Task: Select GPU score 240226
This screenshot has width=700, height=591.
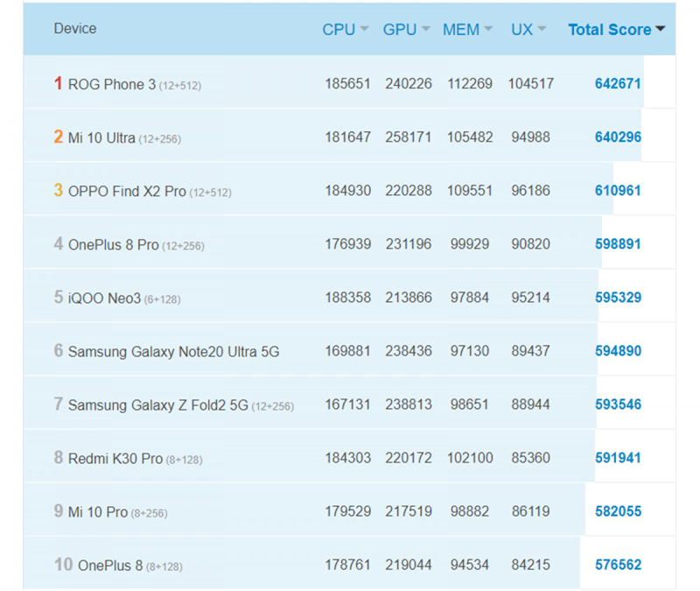Action: coord(409,83)
